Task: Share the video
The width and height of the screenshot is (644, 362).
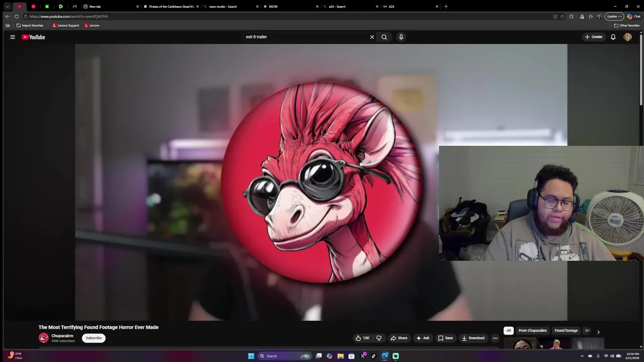Action: click(399, 338)
